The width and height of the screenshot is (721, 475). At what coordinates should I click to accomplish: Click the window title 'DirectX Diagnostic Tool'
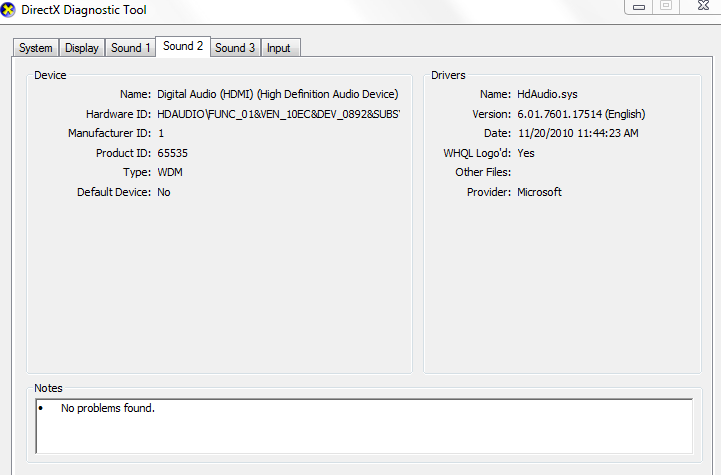pos(84,10)
